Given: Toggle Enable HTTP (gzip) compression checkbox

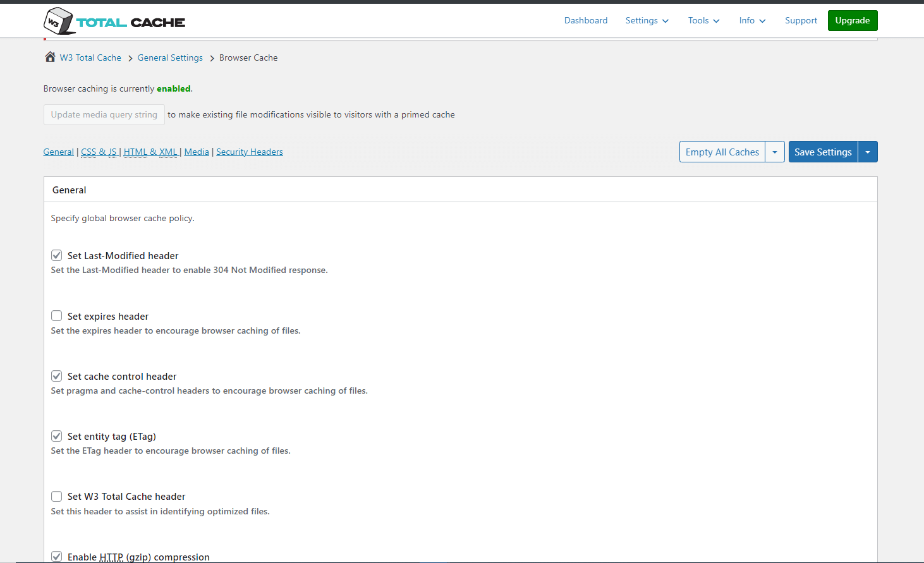Looking at the screenshot, I should click(57, 557).
